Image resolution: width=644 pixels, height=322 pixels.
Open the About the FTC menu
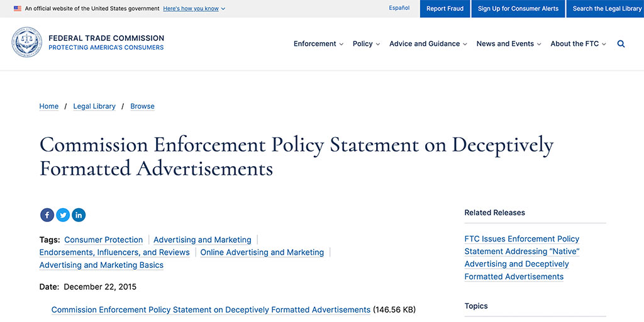coord(579,44)
